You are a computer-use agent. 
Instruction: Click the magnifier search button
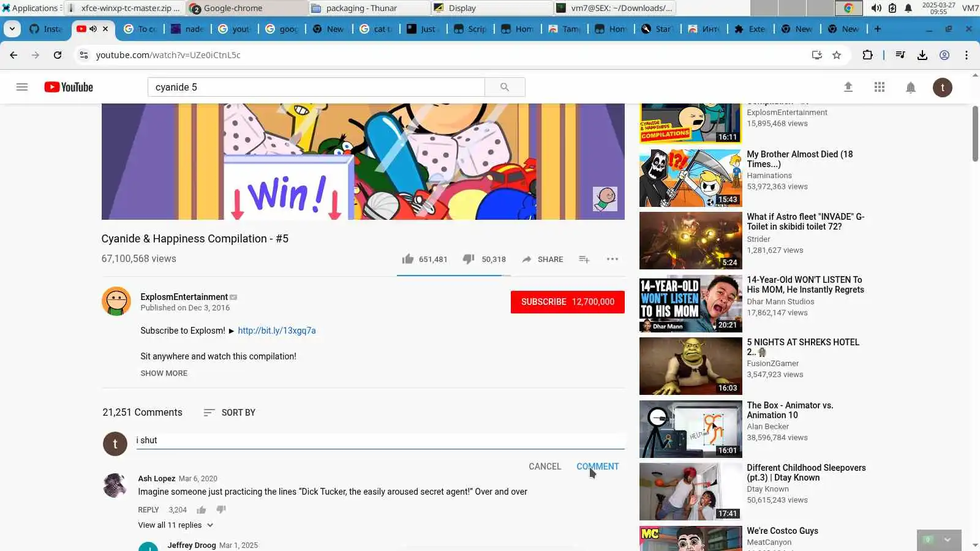click(x=505, y=87)
